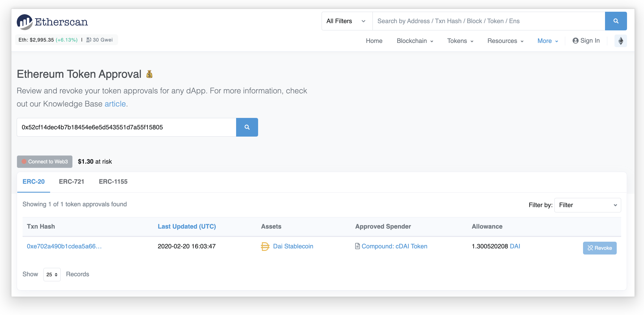Click the gas pump Gwei icon
Image resolution: width=644 pixels, height=315 pixels.
(x=89, y=40)
